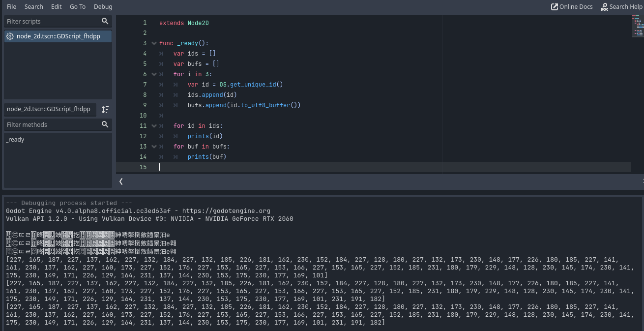Click the Filter methods input field

[x=49, y=124]
